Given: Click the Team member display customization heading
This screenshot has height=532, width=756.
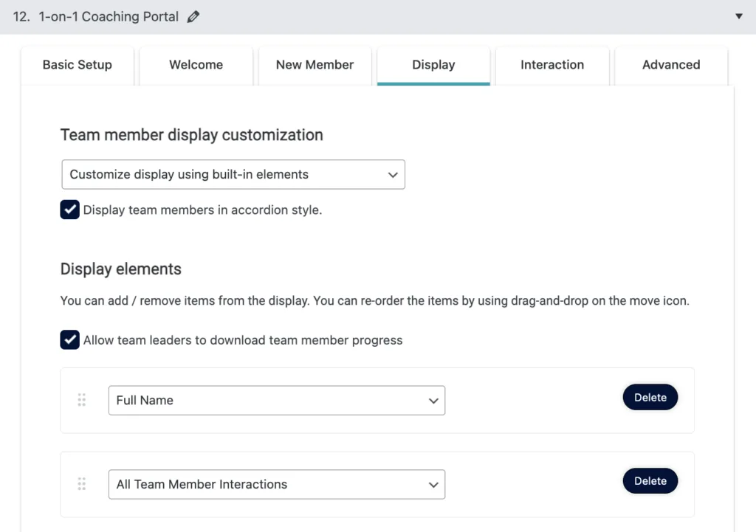Looking at the screenshot, I should tap(191, 135).
